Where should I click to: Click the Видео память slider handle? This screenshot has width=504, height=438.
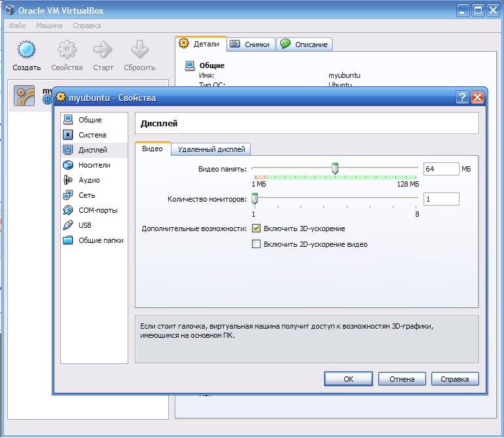pyautogui.click(x=335, y=168)
